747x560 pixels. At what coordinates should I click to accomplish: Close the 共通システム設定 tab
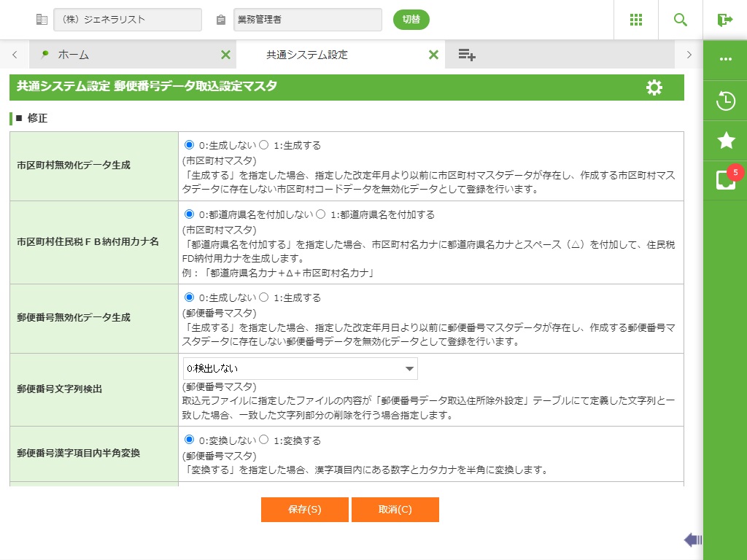pos(433,55)
